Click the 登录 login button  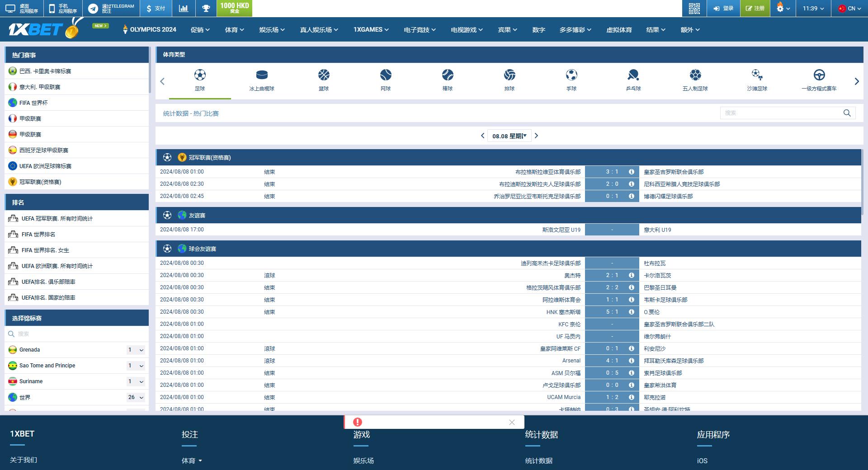[723, 8]
